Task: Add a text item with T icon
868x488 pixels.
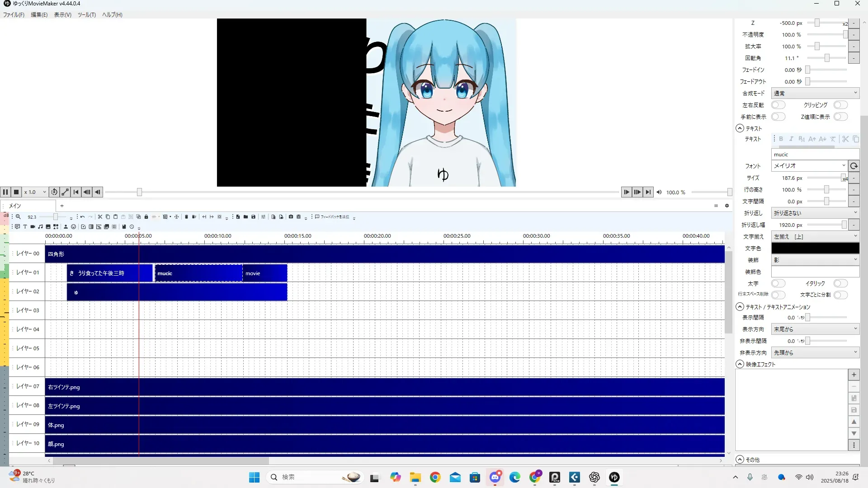Action: 25,227
